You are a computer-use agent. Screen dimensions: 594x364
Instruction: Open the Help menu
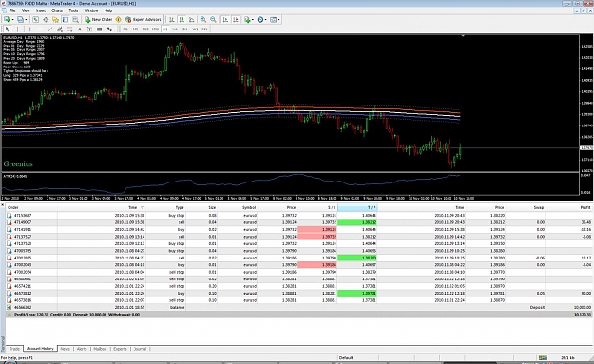[108, 10]
